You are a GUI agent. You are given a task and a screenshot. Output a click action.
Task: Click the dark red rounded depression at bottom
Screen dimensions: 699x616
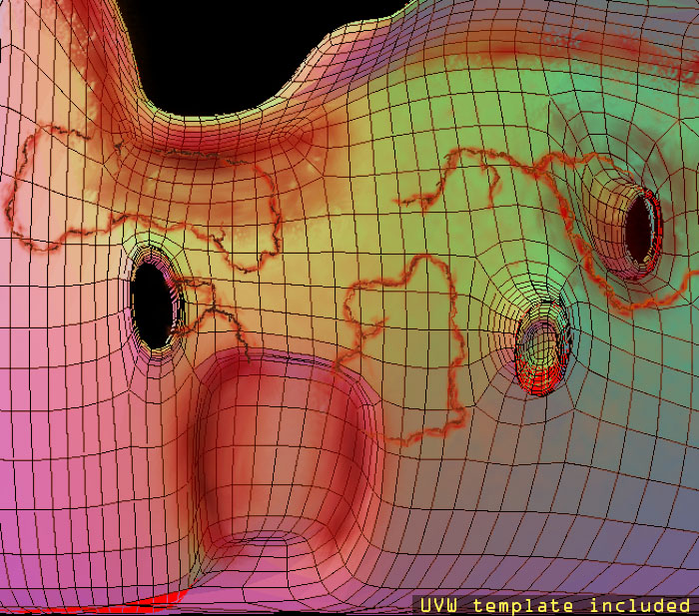[x=285, y=459]
